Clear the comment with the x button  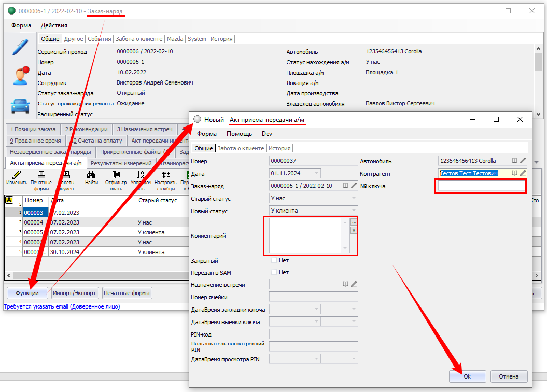pyautogui.click(x=354, y=230)
